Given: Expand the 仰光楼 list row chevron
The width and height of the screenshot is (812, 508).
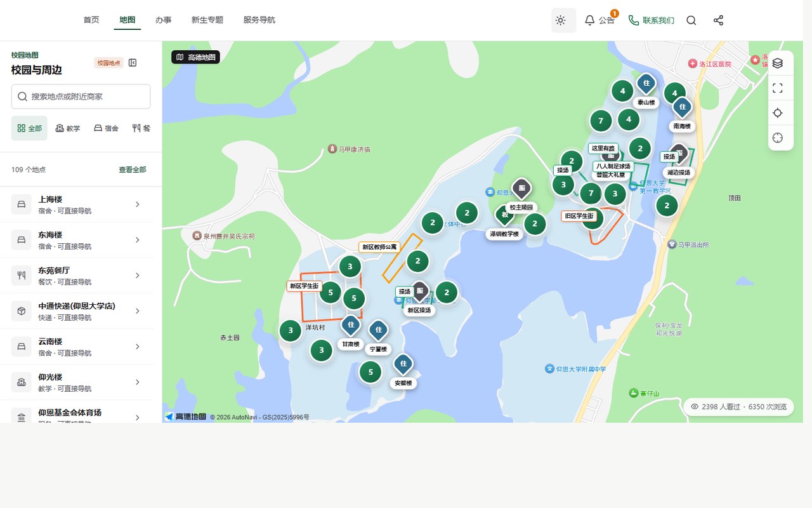Looking at the screenshot, I should [x=138, y=382].
